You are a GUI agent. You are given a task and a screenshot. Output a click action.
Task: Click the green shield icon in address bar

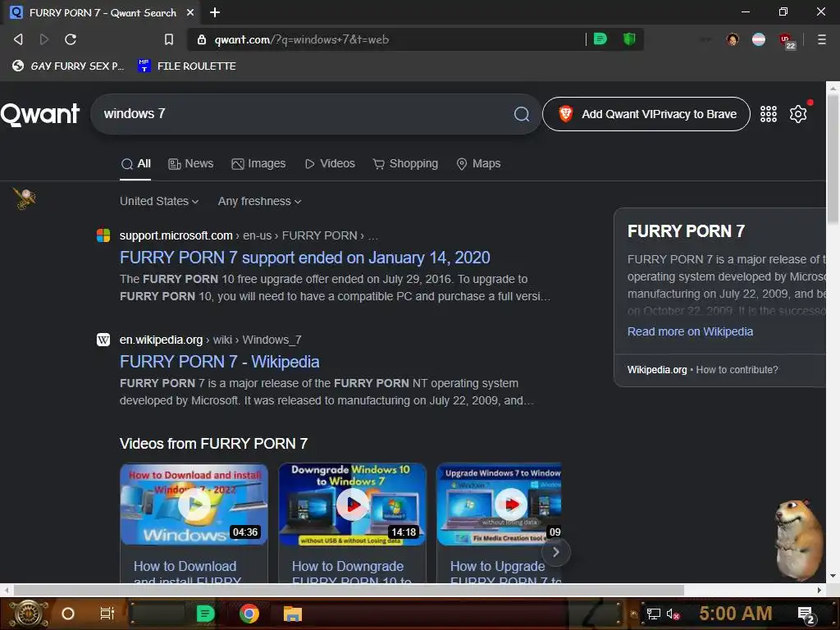click(x=629, y=39)
